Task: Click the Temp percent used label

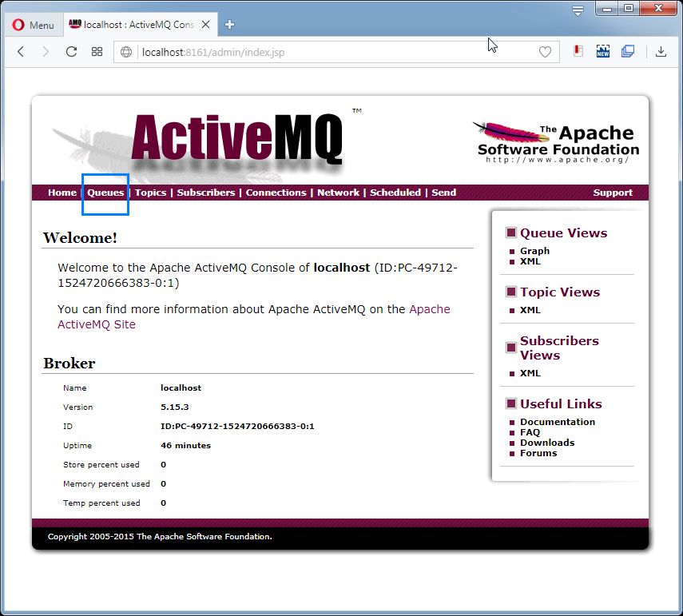Action: 101,503
